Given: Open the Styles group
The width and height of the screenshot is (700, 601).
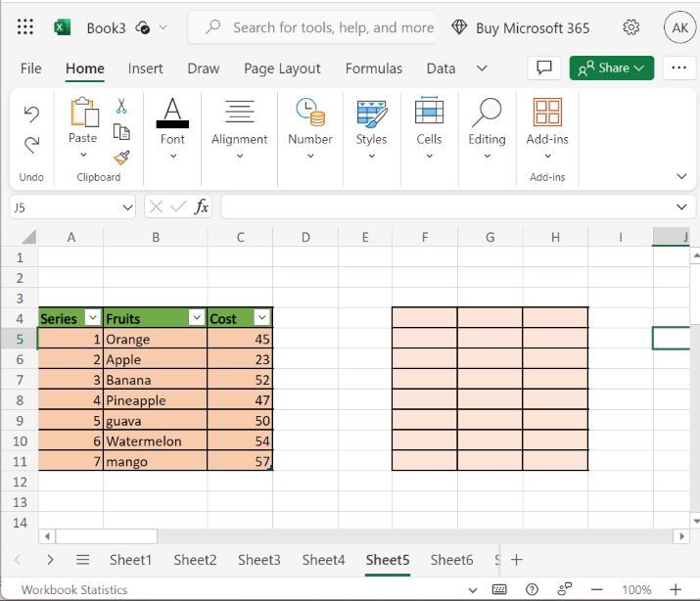Looking at the screenshot, I should 371,128.
